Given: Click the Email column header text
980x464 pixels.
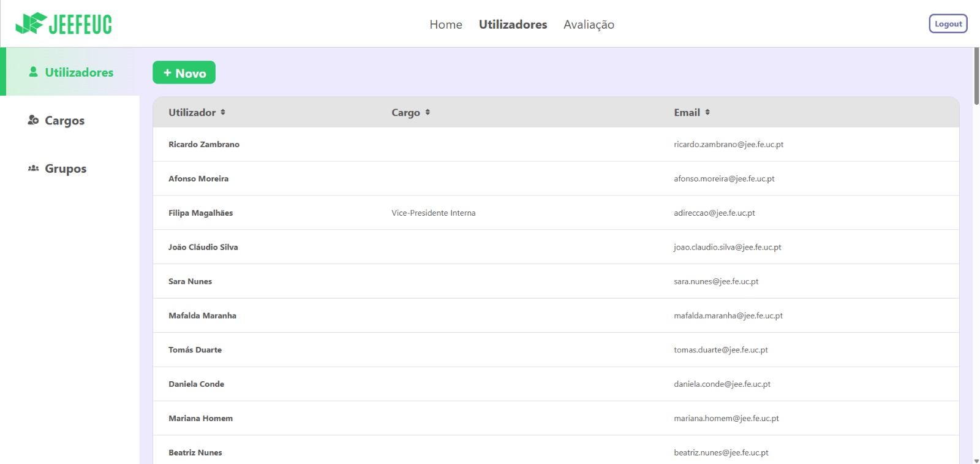Looking at the screenshot, I should click(x=687, y=112).
